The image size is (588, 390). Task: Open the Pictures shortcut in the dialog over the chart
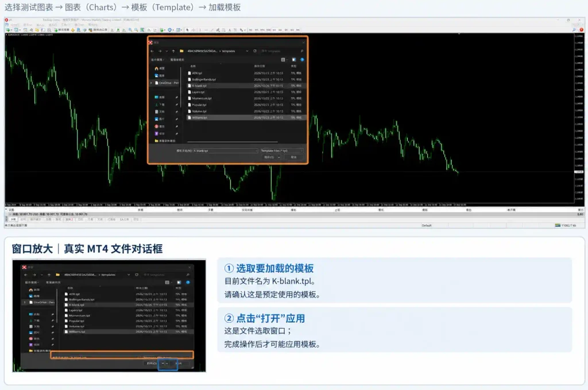tap(160, 119)
